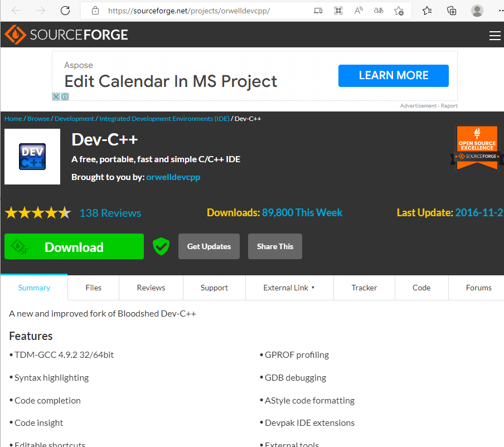Click the Share This button
The height and width of the screenshot is (447, 504).
[x=275, y=246]
